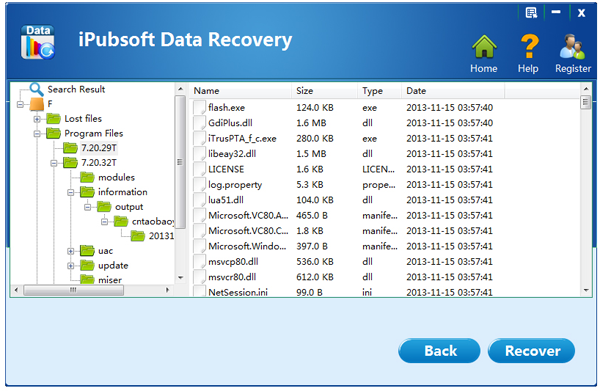Click the information folder icon
600x391 pixels.
pos(87,192)
